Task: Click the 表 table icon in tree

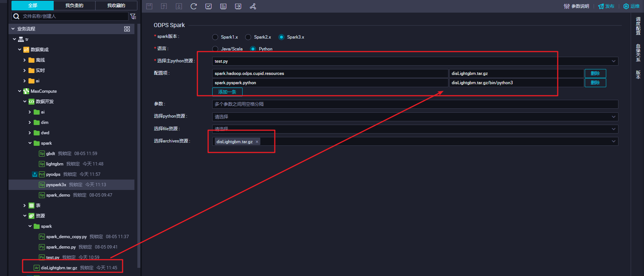Action: [31, 206]
